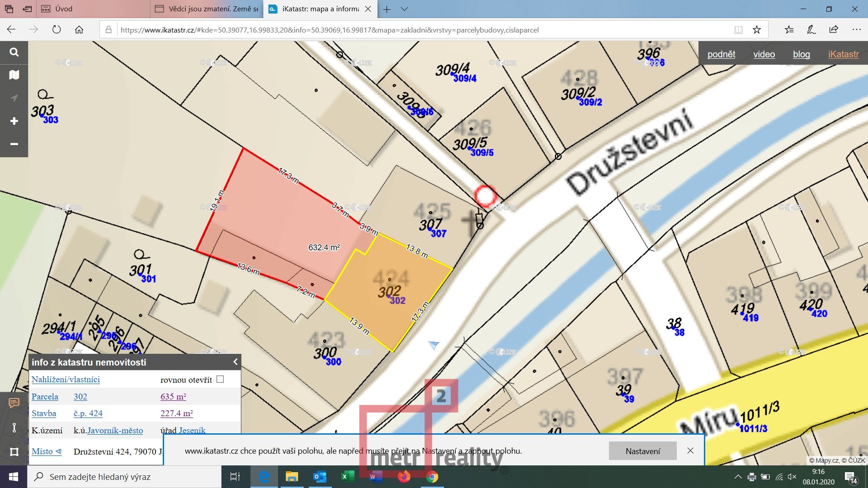Share the Místo location link
This screenshot has width=868, height=488.
47,451
